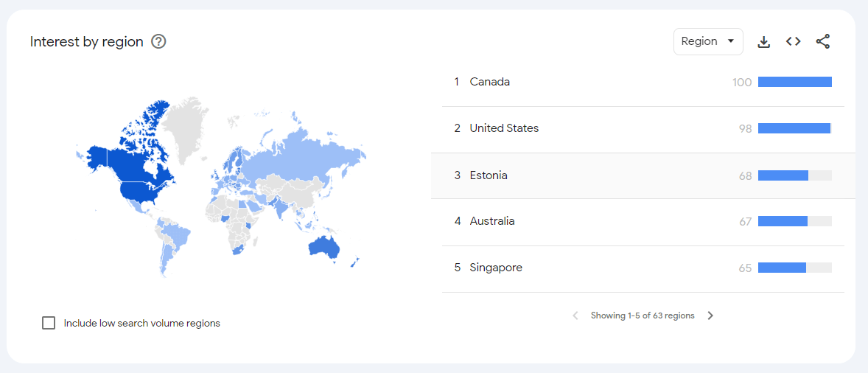Enable Include low search volume regions
This screenshot has height=373, width=868.
pyautogui.click(x=49, y=323)
